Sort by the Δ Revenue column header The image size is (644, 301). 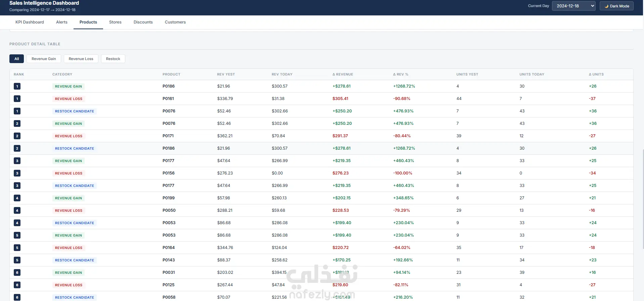click(x=343, y=74)
